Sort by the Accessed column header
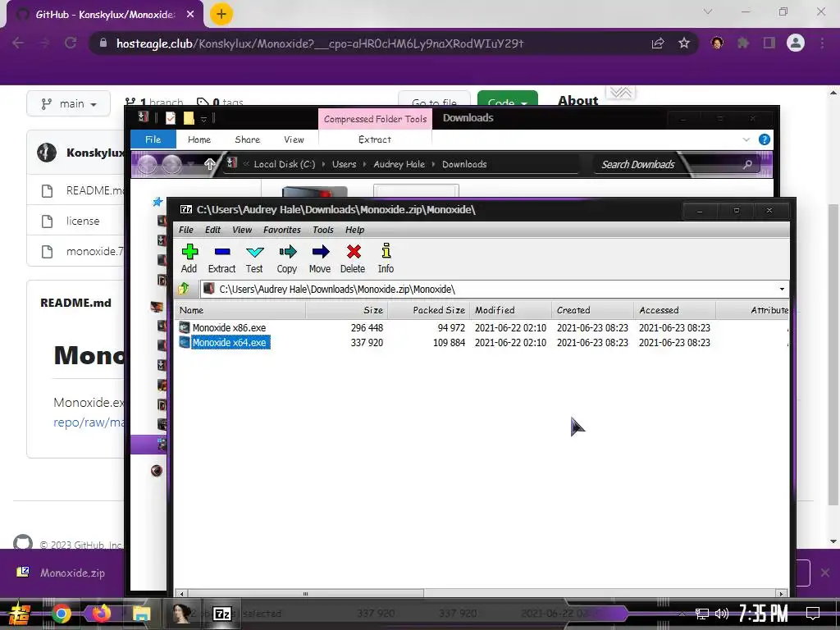The height and width of the screenshot is (630, 840). click(x=674, y=310)
